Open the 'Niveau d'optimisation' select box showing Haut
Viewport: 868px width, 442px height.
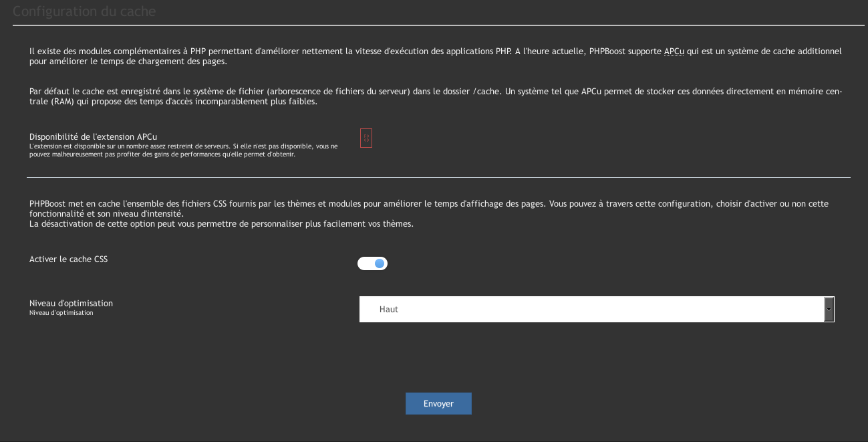click(591, 310)
